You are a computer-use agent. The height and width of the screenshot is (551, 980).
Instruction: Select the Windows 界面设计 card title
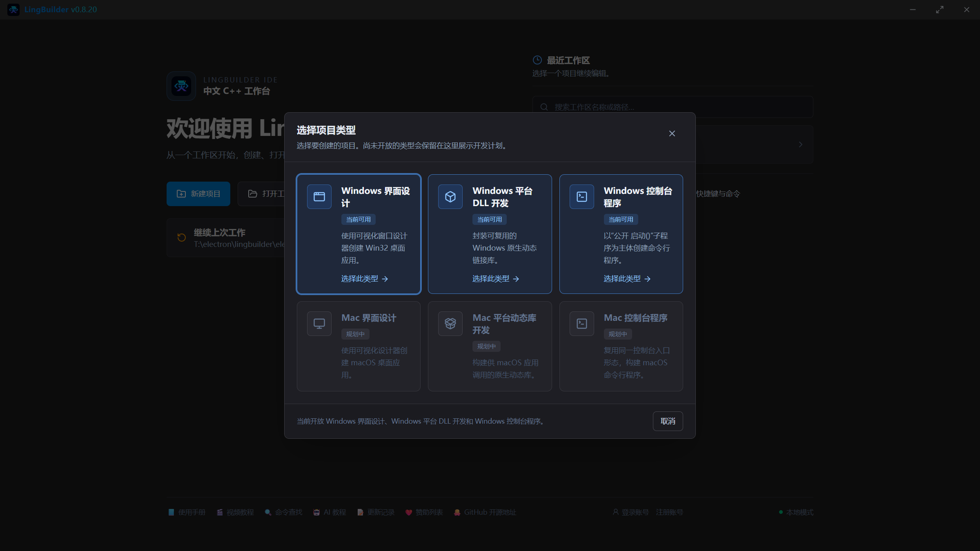pyautogui.click(x=376, y=197)
